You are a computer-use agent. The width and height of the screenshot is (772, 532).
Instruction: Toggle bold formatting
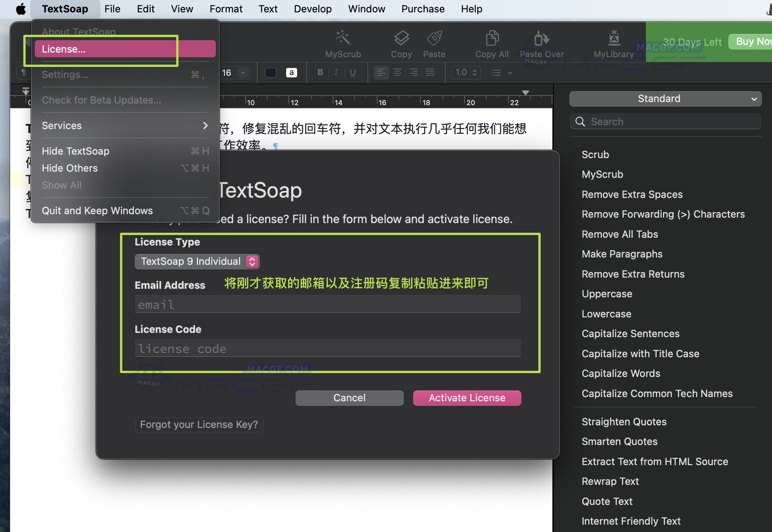pyautogui.click(x=320, y=73)
